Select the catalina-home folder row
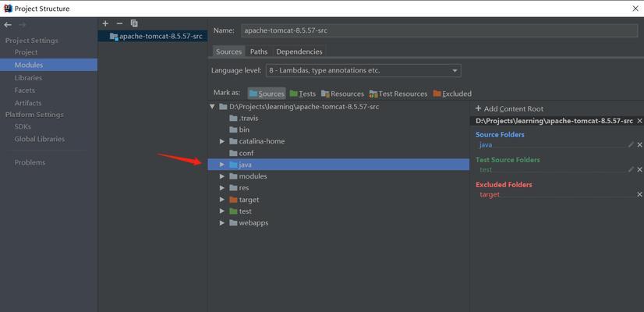The image size is (644, 312). point(339,141)
